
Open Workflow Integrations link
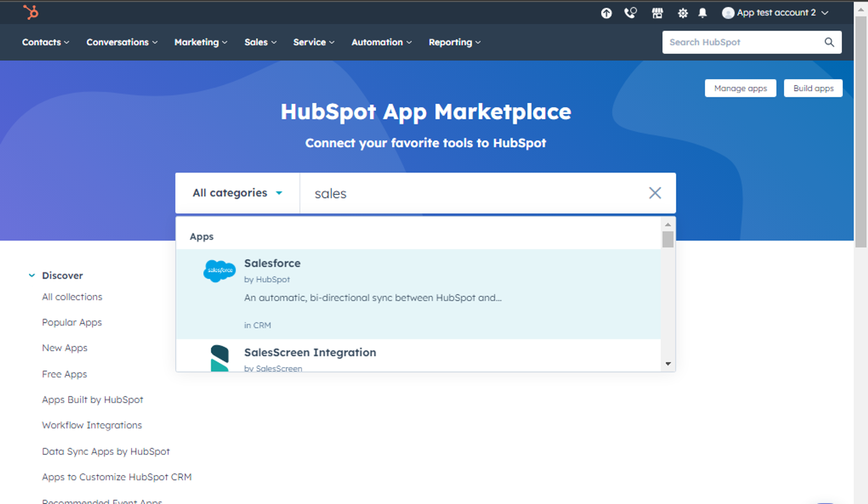tap(92, 425)
